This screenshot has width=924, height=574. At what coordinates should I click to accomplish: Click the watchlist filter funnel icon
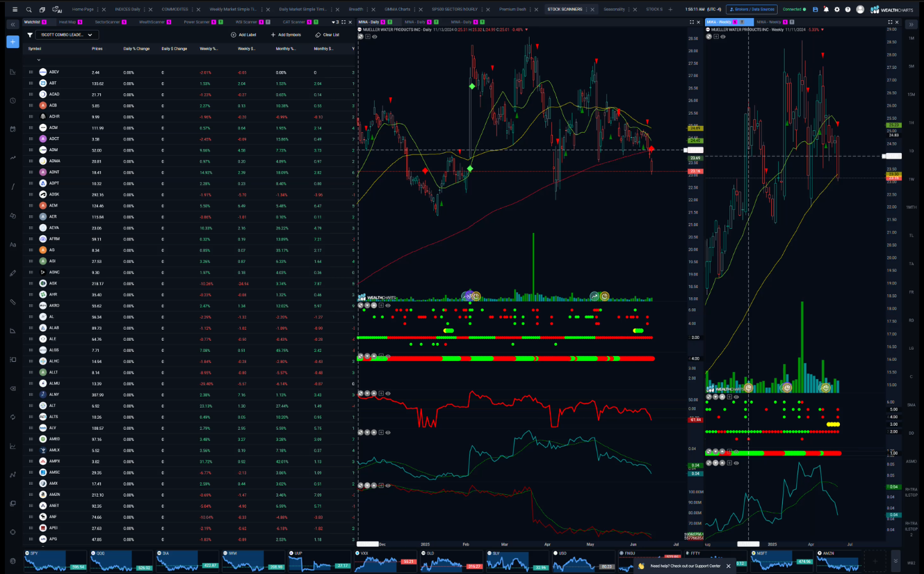tap(30, 35)
